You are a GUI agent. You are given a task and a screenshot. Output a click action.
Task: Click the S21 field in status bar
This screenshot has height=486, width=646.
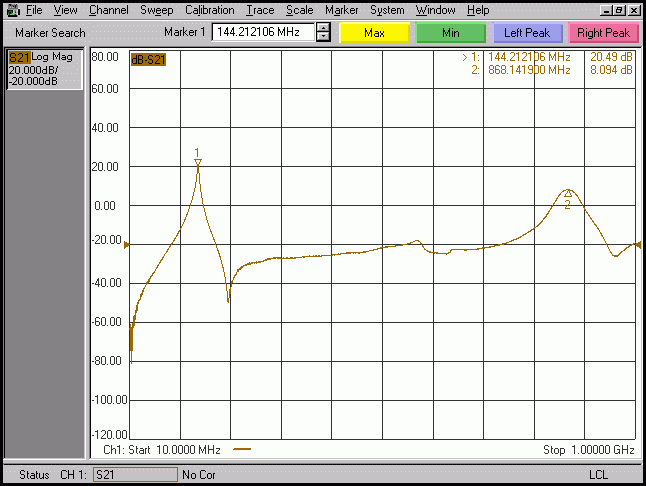[135, 474]
